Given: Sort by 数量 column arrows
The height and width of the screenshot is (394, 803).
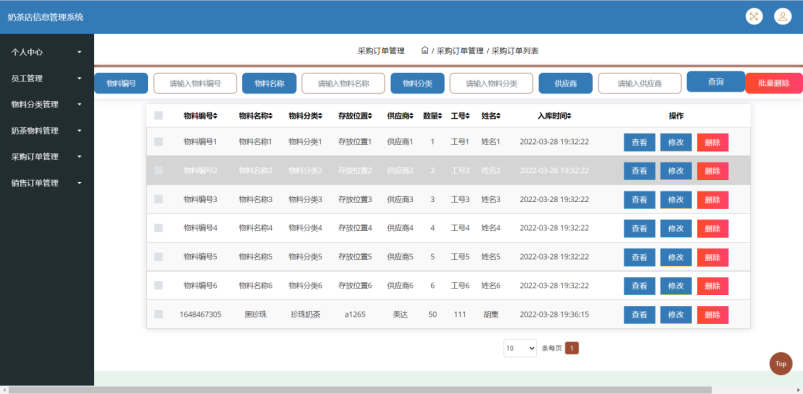Looking at the screenshot, I should [441, 116].
